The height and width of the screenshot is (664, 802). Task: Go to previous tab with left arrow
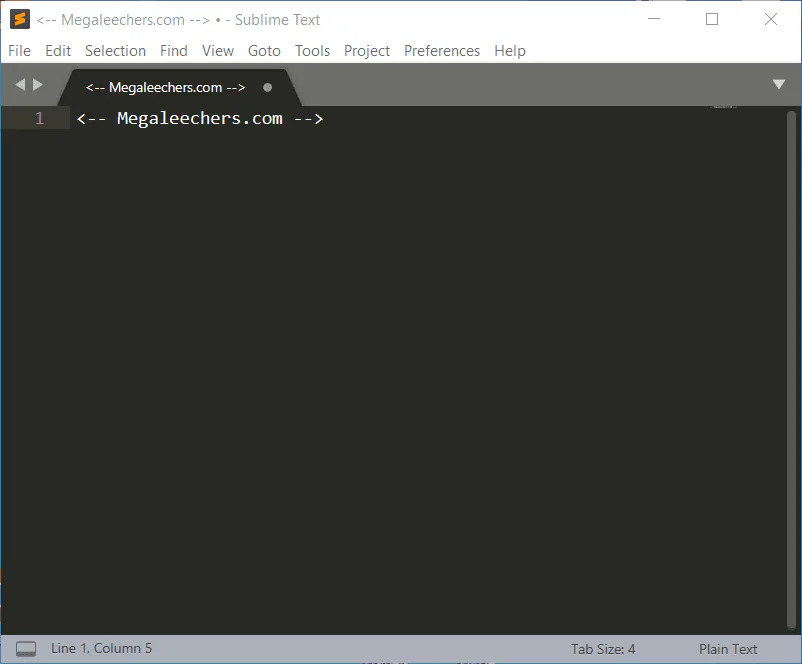(20, 84)
